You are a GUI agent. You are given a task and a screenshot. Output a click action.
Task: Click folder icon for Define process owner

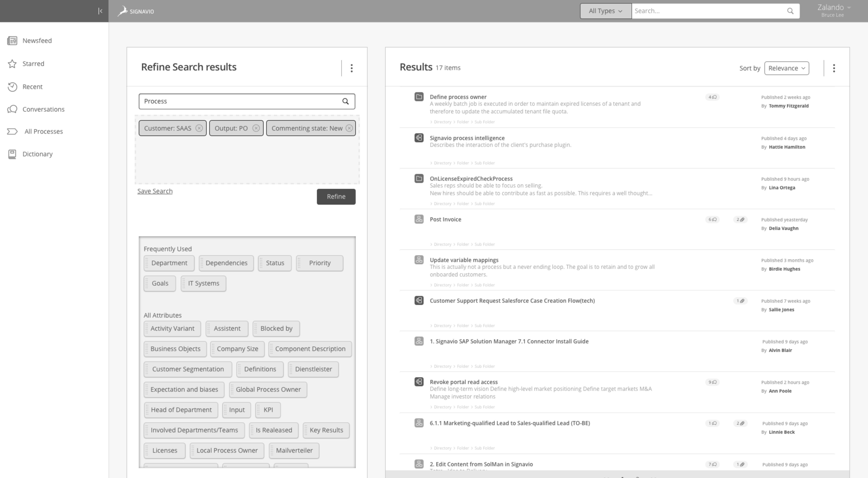click(419, 97)
